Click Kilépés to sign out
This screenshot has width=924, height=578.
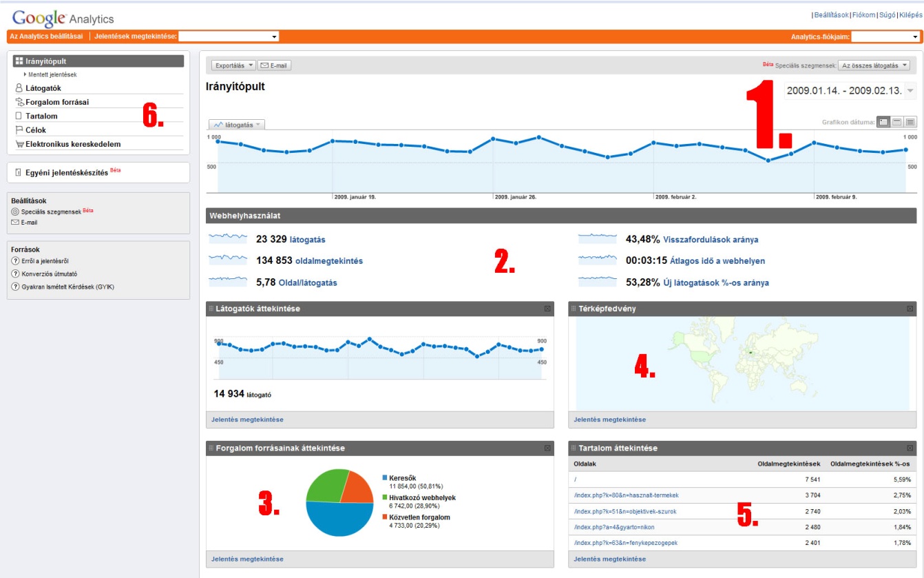(910, 14)
